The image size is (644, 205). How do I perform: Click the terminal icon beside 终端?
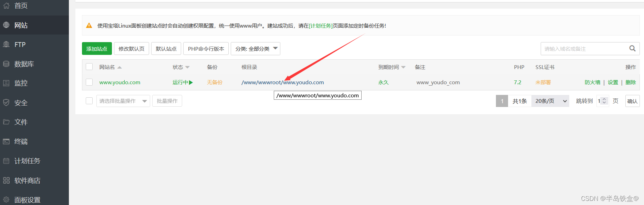click(6, 141)
